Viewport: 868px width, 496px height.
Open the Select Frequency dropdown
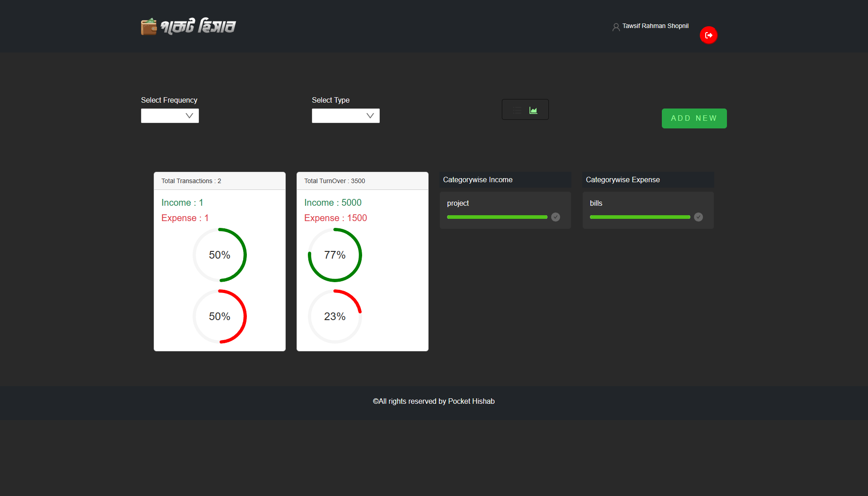pos(170,116)
